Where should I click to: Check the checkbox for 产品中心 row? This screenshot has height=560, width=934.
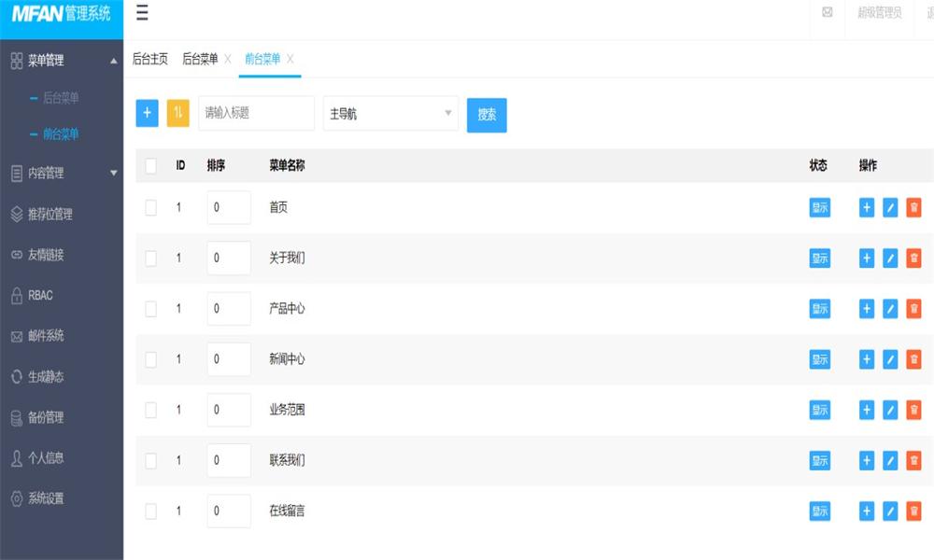[x=150, y=309]
